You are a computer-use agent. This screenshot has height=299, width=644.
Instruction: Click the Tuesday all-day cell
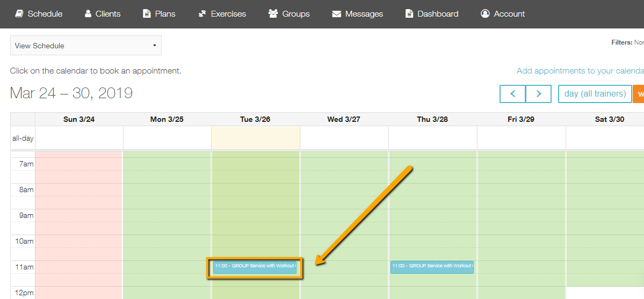pos(255,138)
